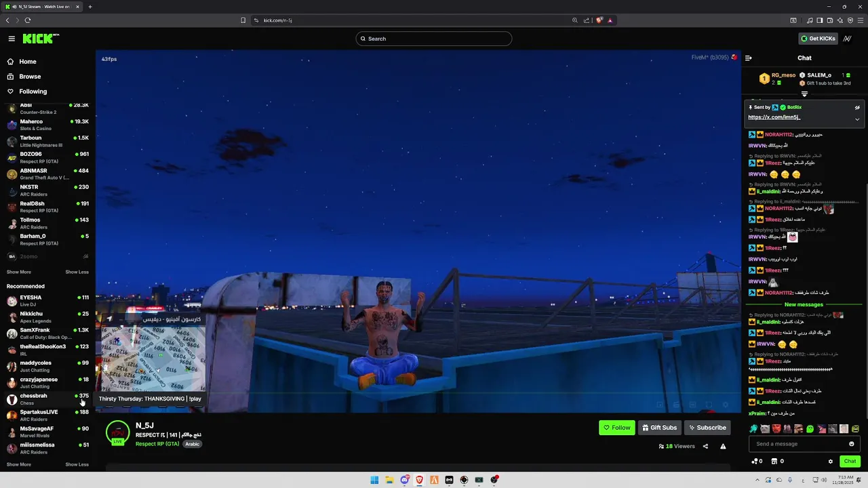Open Tarboun channel in sidebar
This screenshot has height=488, width=868.
(47, 141)
